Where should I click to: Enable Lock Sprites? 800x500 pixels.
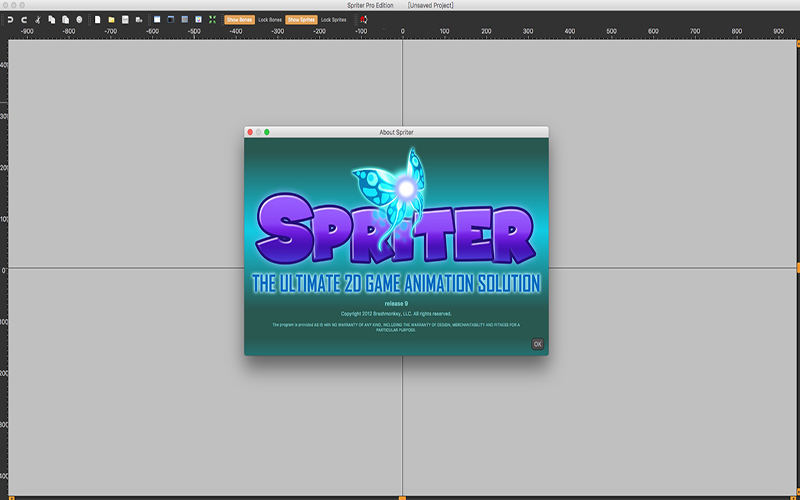pyautogui.click(x=333, y=20)
